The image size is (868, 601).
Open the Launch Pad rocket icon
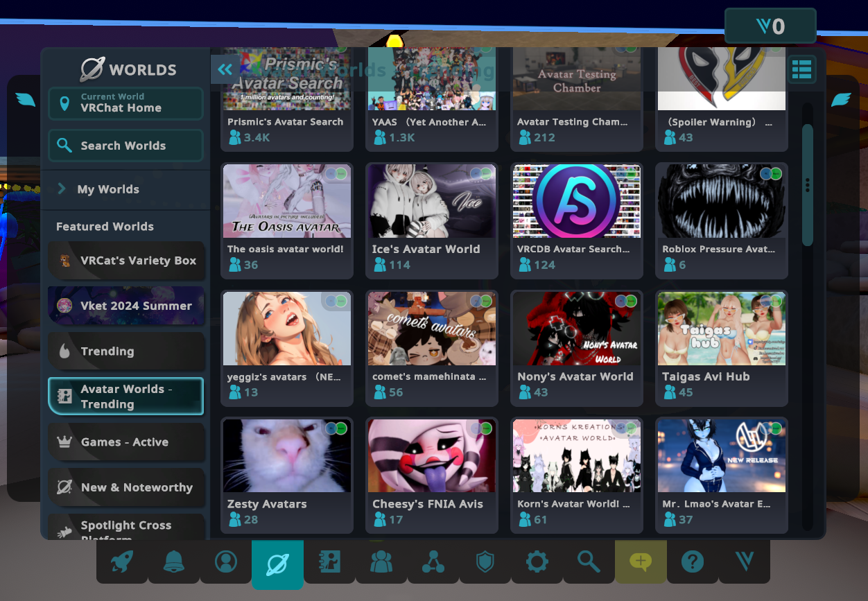[122, 561]
